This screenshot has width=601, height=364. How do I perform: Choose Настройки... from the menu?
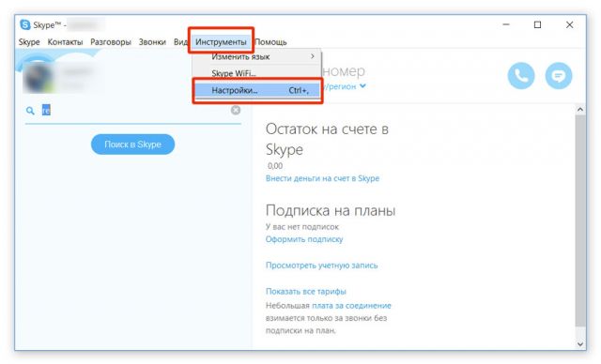point(256,90)
